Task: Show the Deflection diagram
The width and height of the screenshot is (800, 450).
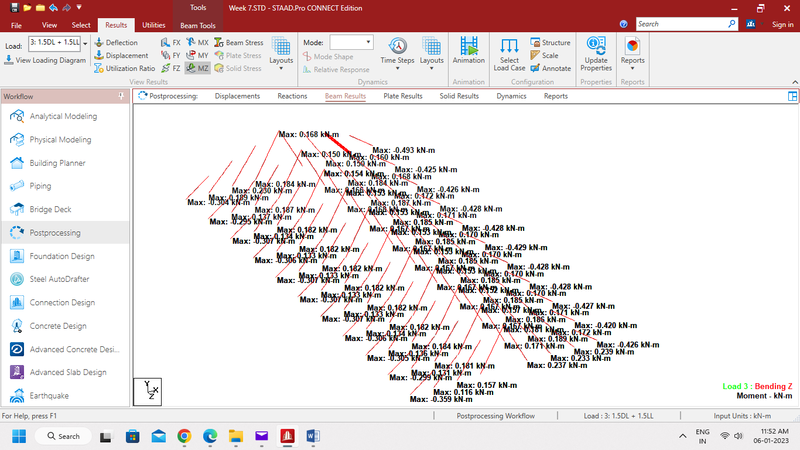Action: [117, 43]
